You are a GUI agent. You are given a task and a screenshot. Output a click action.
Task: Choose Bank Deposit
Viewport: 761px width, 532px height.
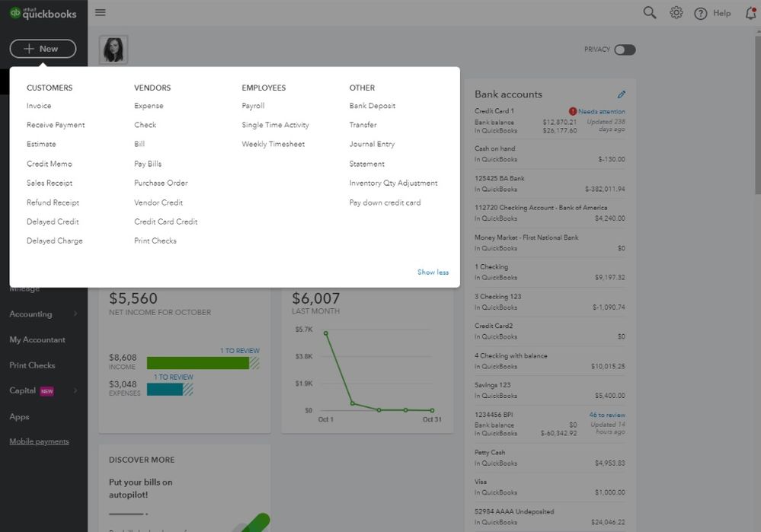coord(373,106)
